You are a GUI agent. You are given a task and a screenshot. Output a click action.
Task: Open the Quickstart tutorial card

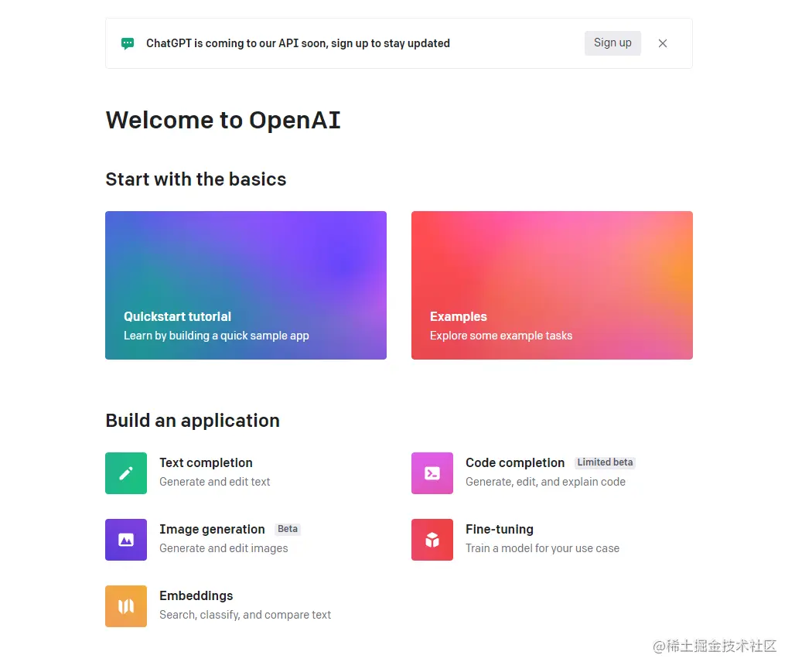pyautogui.click(x=246, y=285)
